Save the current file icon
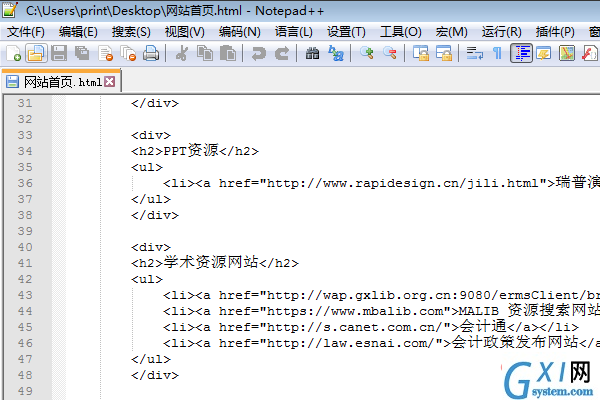This screenshot has width=600, height=400. tap(59, 53)
